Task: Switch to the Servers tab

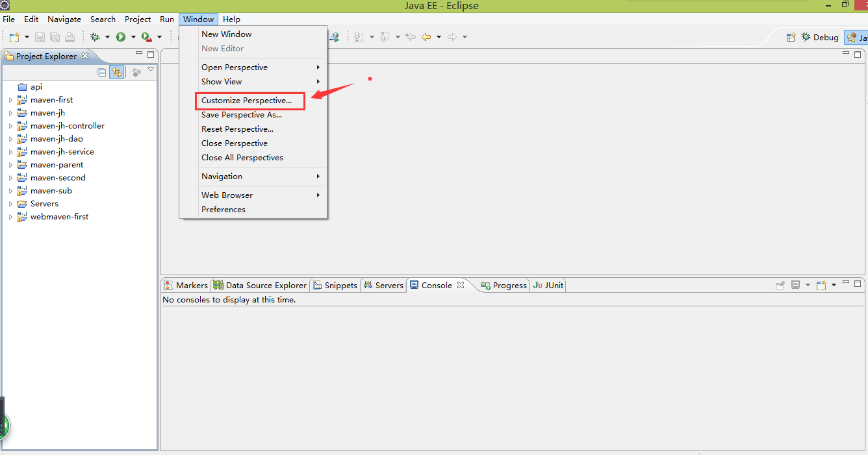Action: click(x=383, y=285)
